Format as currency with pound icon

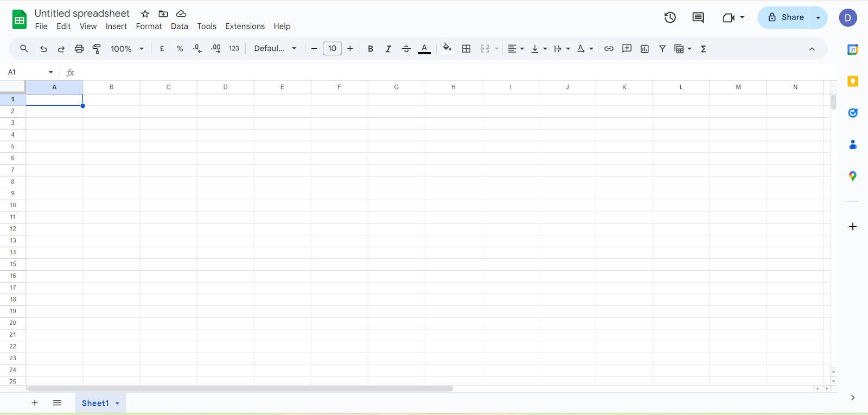coord(162,49)
